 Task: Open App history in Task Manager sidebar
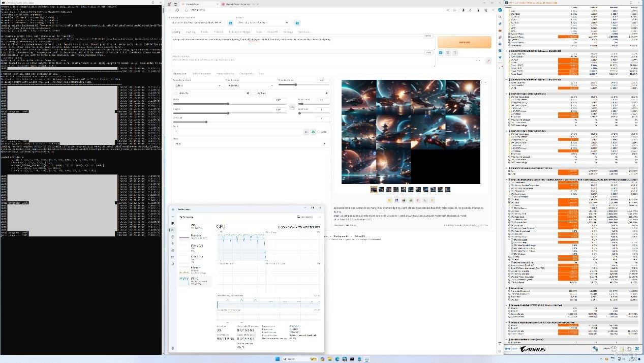tap(173, 237)
